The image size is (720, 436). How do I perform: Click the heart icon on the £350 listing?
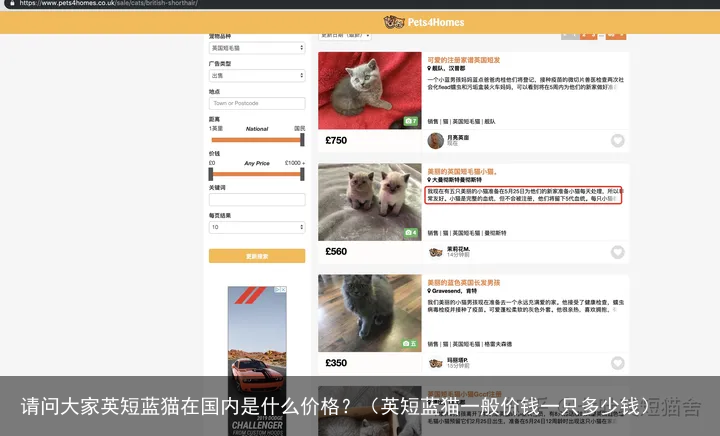[617, 363]
